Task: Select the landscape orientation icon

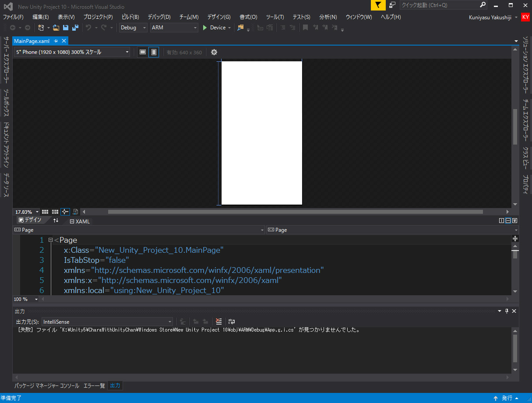Action: click(142, 52)
